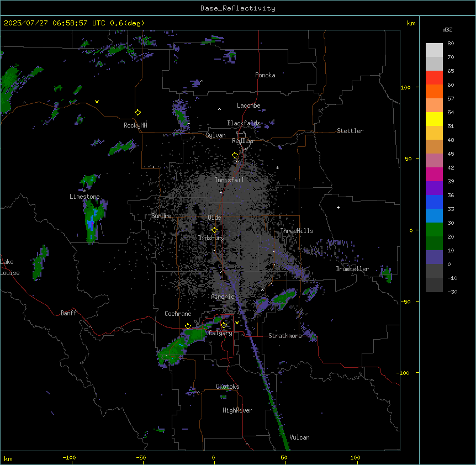The height and width of the screenshot is (465, 476).
Task: Click the Calgary city label
Action: [220, 333]
